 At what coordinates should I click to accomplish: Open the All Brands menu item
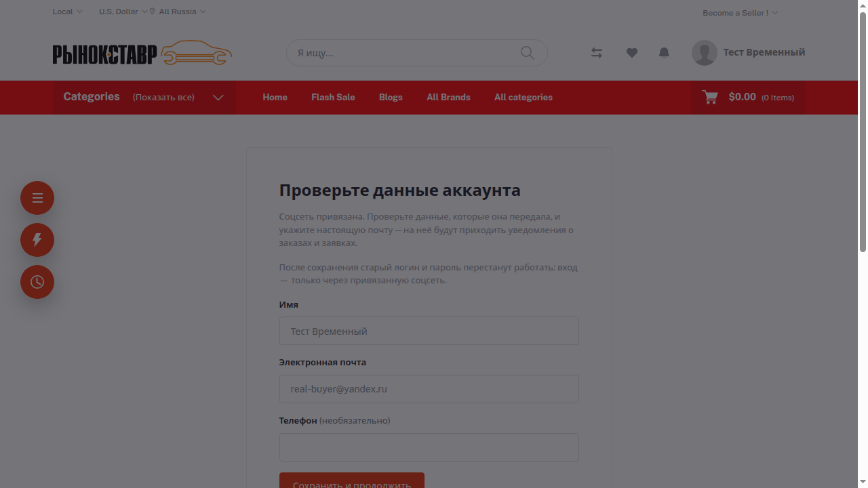(448, 97)
